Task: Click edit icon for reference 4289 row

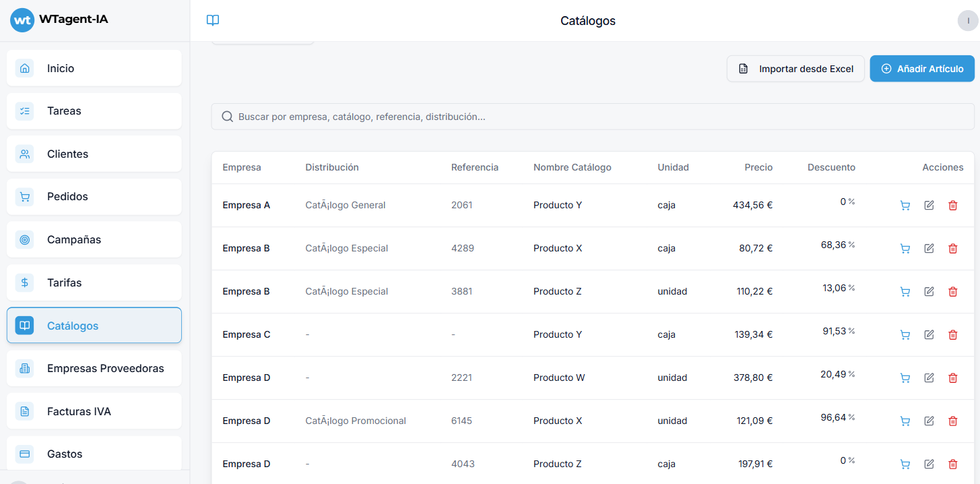Action: [x=929, y=249]
